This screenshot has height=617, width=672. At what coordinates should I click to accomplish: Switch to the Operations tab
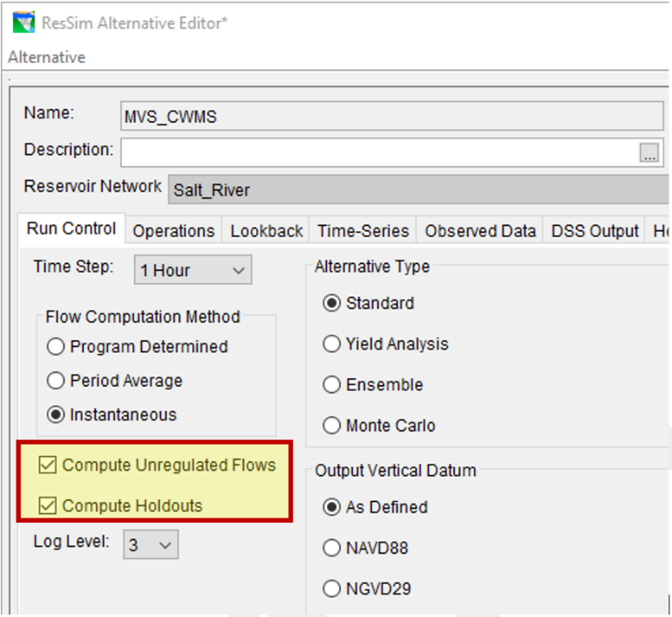[x=173, y=231]
